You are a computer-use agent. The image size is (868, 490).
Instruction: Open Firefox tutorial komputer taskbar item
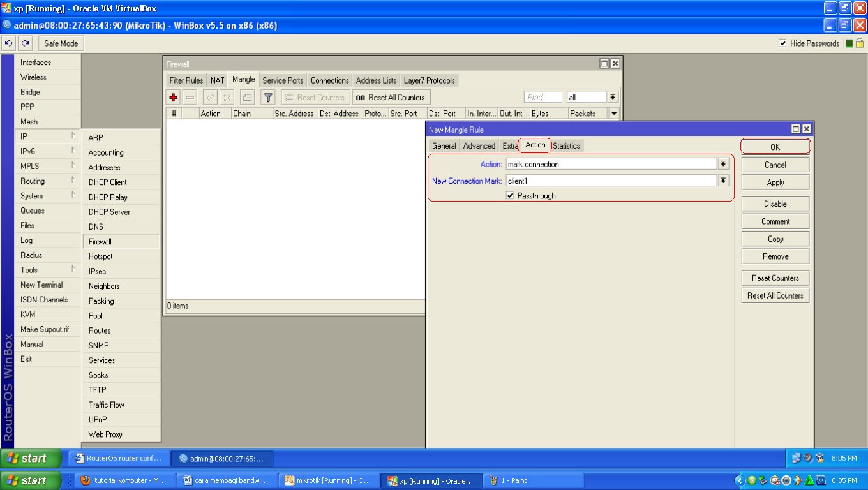pyautogui.click(x=124, y=480)
